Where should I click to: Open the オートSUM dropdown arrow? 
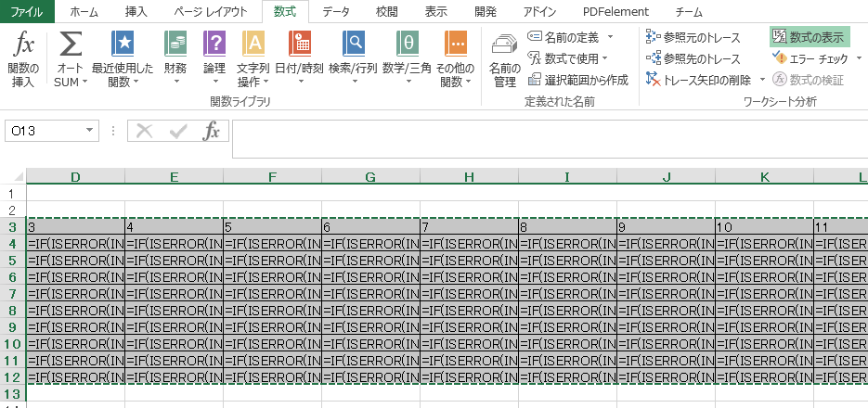tap(84, 83)
